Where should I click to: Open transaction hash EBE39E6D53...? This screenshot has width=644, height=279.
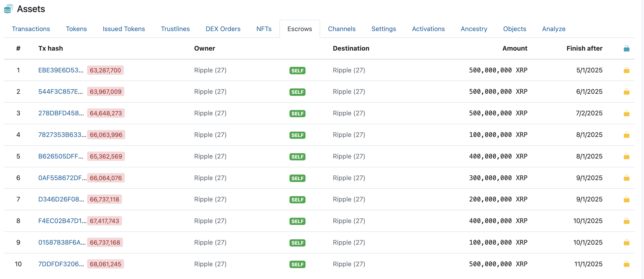click(61, 70)
